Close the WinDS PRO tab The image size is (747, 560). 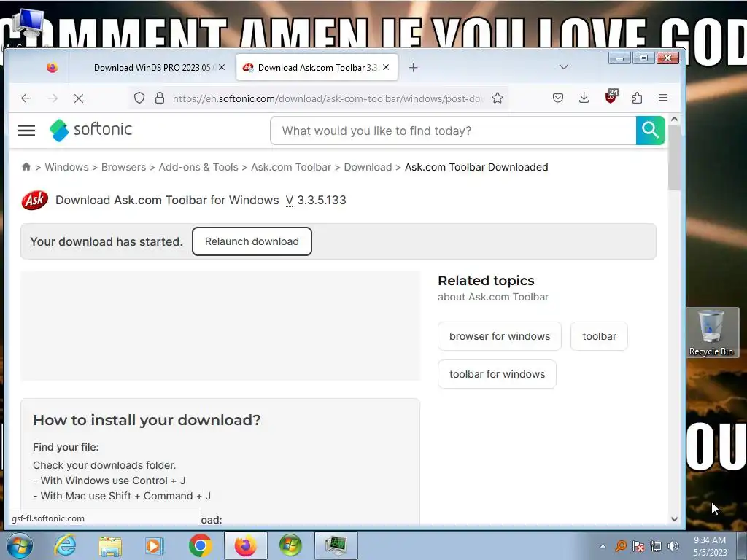tap(222, 68)
